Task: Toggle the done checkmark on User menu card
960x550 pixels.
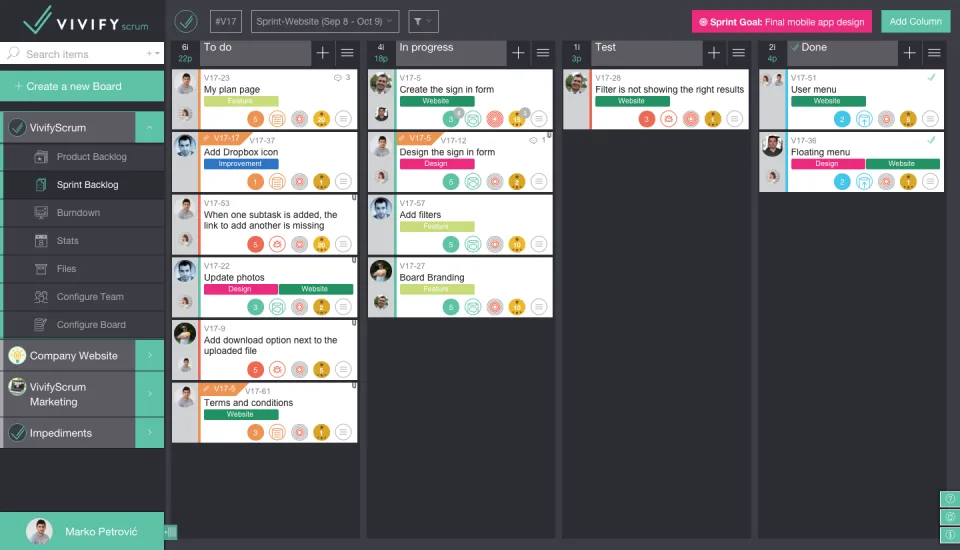Action: coord(931,77)
